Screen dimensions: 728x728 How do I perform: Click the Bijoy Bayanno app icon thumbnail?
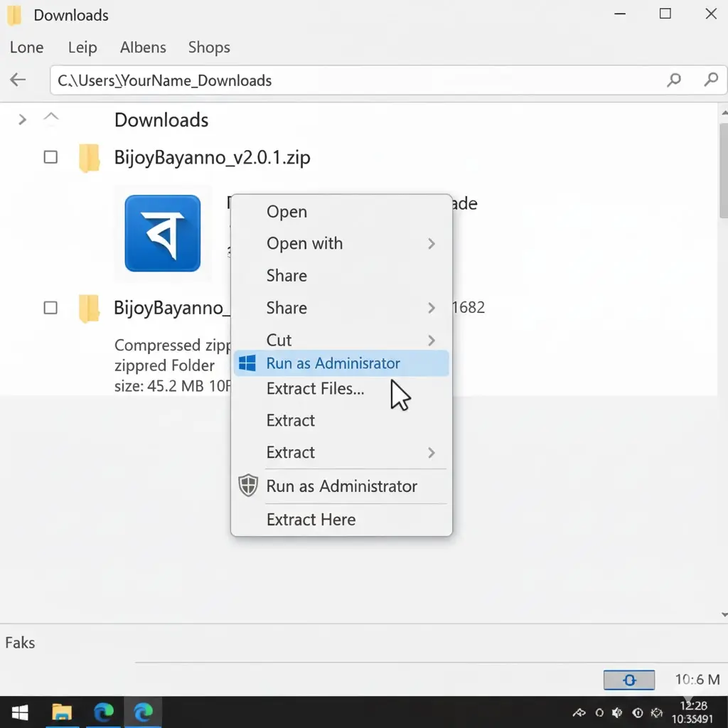point(164,235)
